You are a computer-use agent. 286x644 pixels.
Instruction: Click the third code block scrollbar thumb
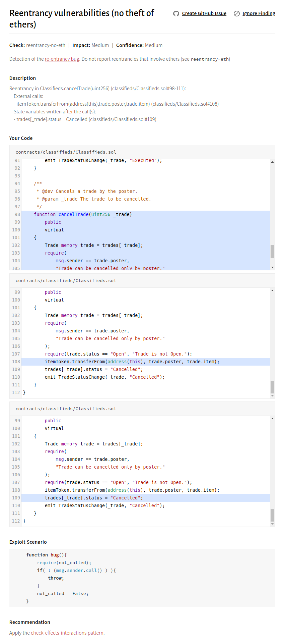pos(272,515)
